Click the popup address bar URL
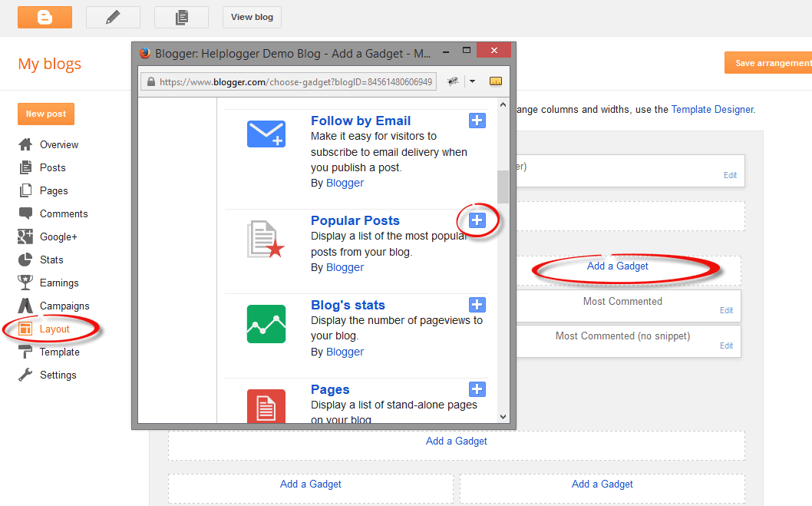 pyautogui.click(x=295, y=82)
